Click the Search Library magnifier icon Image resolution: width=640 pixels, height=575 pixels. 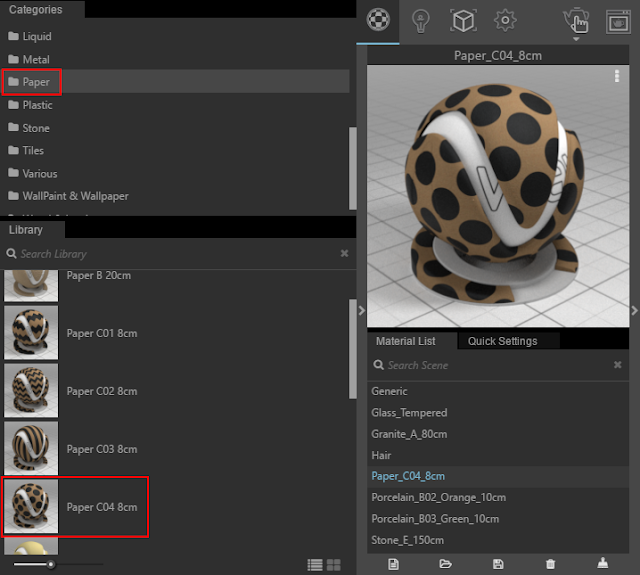(x=11, y=253)
